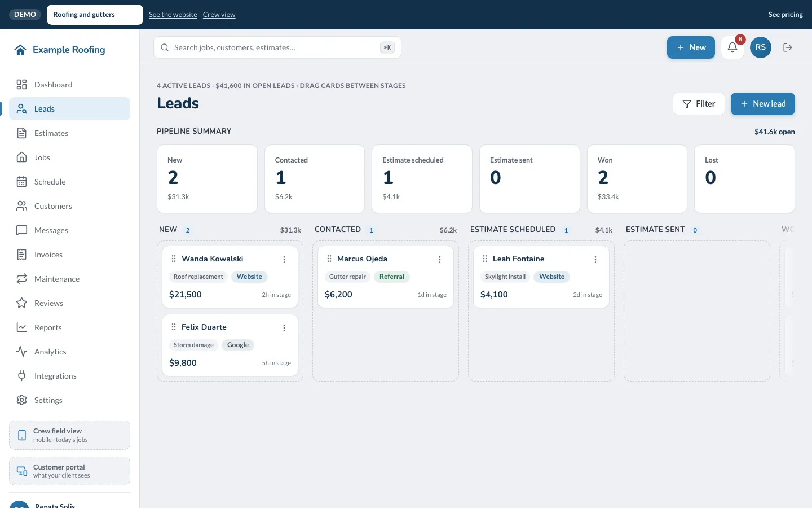Select the Estimate scheduled summary card

click(422, 179)
